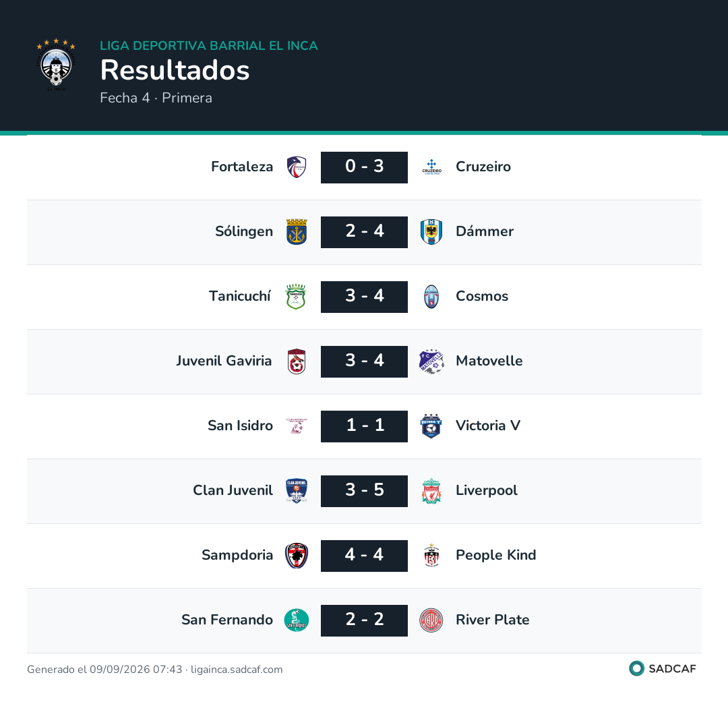Click the Liga El Inca league crest
This screenshot has height=704, width=728.
(x=56, y=65)
